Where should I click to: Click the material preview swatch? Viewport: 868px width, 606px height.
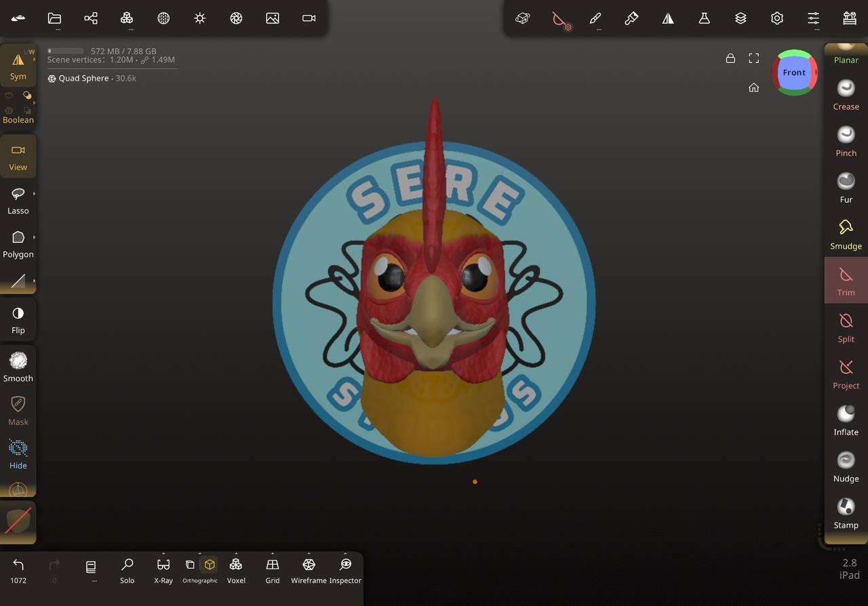18,521
